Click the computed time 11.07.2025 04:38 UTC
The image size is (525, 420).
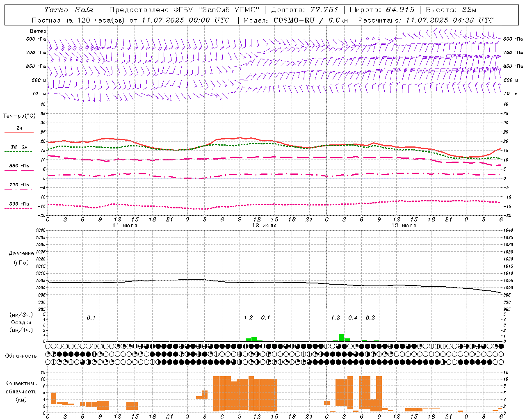click(450, 20)
